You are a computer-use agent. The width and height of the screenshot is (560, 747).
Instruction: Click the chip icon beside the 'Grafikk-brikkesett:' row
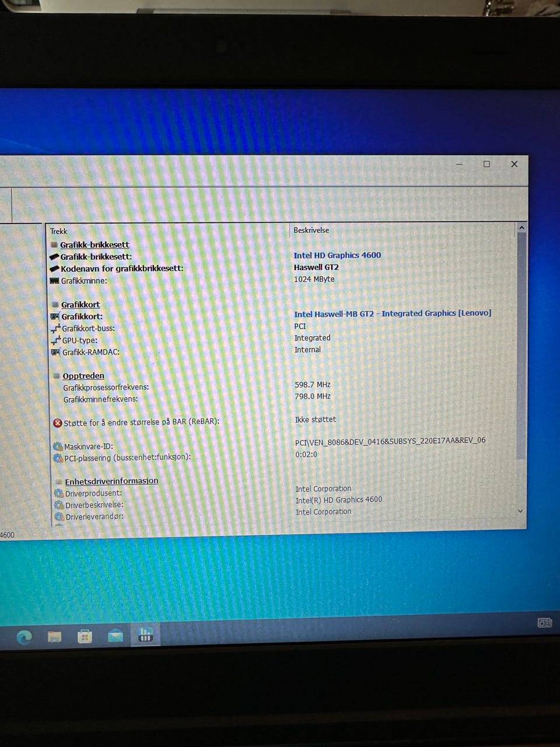tap(55, 257)
